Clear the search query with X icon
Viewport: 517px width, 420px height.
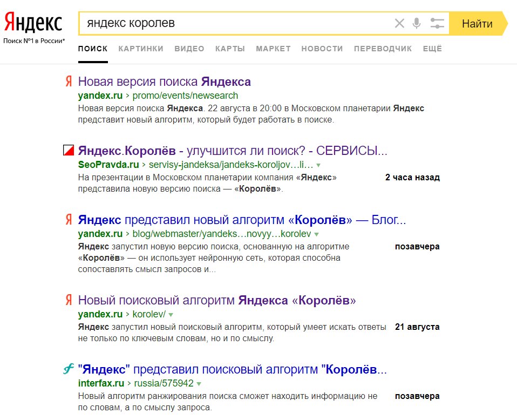[399, 23]
